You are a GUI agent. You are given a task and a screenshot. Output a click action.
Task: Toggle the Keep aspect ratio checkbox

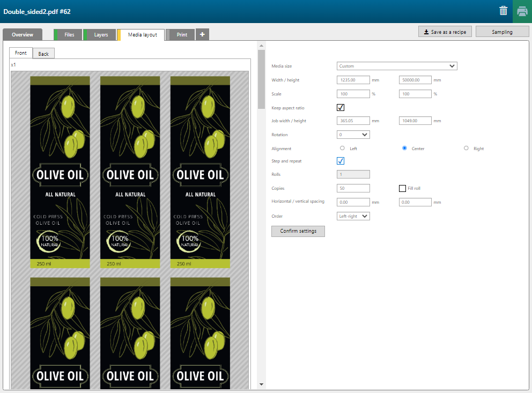click(x=341, y=107)
